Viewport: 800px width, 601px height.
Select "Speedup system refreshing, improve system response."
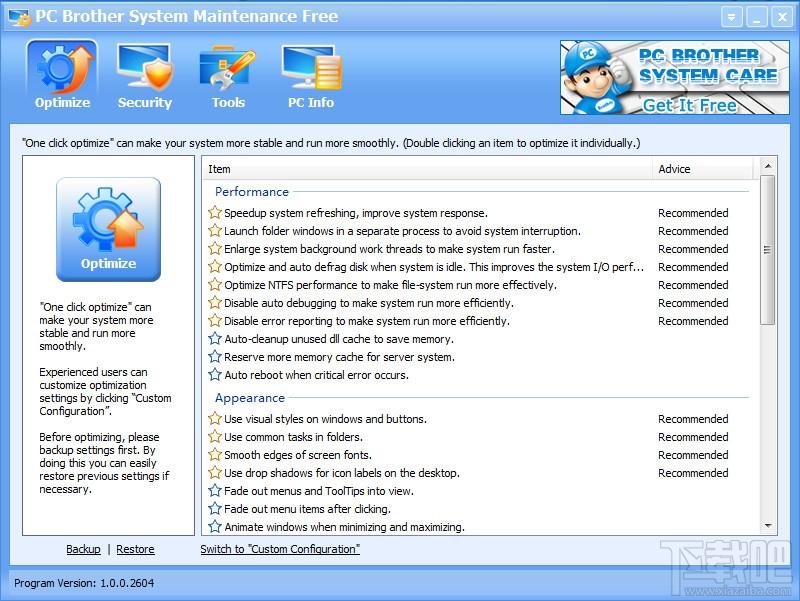point(356,213)
